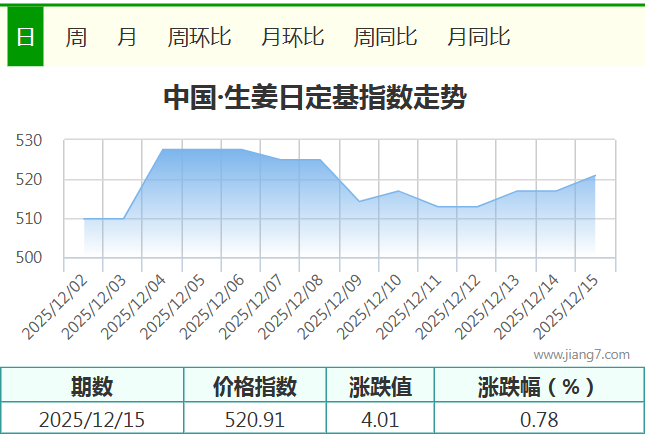Select the 月环比 tab
Viewport: 645px width, 440px height.
click(292, 38)
